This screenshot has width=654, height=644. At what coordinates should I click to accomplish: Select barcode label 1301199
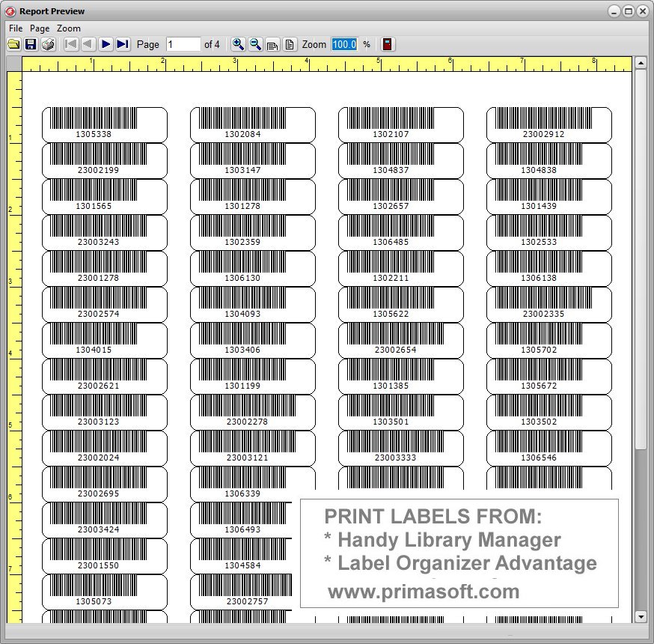[253, 376]
